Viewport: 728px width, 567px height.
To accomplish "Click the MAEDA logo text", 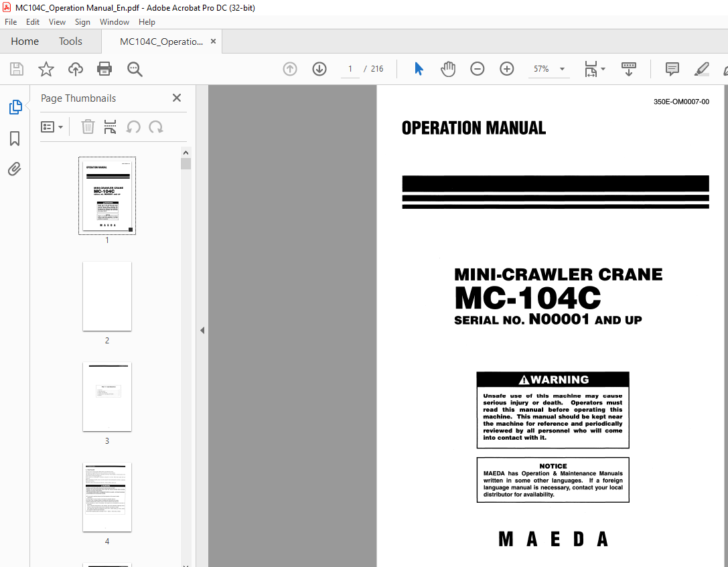I will 553,539.
